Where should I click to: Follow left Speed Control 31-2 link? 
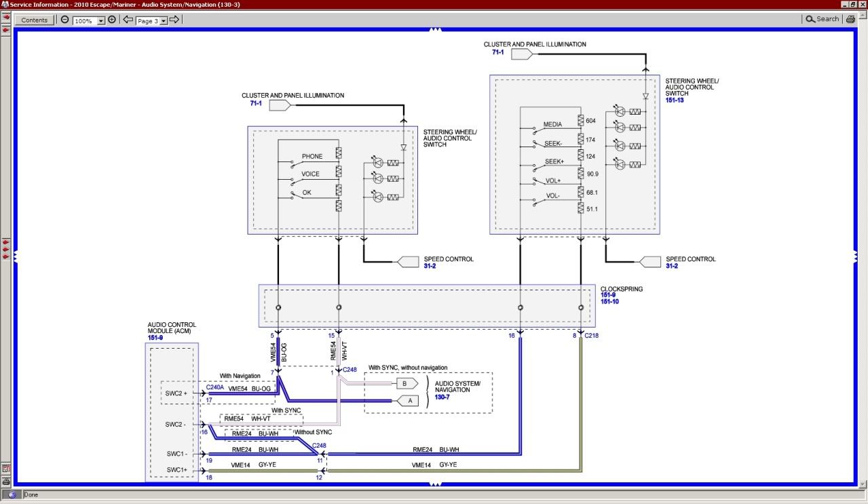coord(430,266)
